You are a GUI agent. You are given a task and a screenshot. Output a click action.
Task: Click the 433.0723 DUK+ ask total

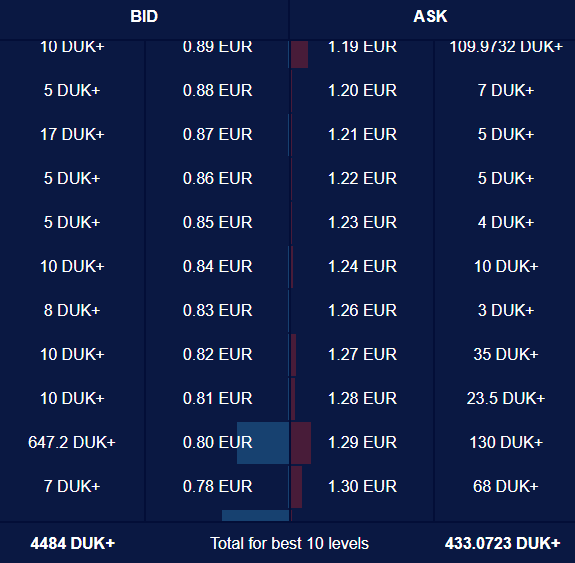503,544
